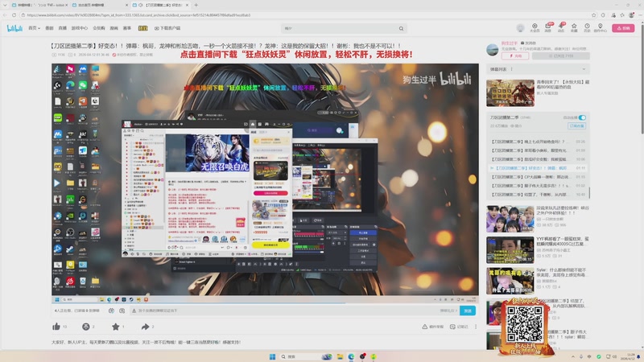Open the Windows Start button on the taskbar
The width and height of the screenshot is (644, 362).
(272, 356)
